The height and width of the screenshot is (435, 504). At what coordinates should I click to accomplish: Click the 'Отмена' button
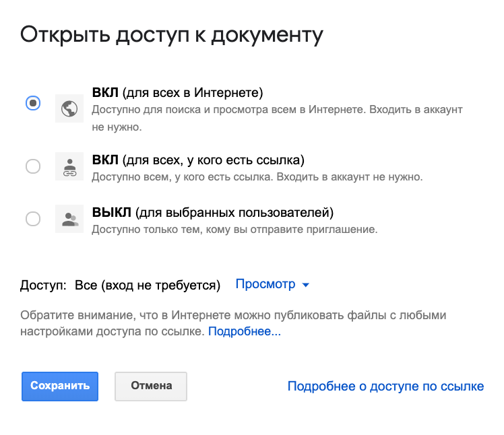pos(151,387)
